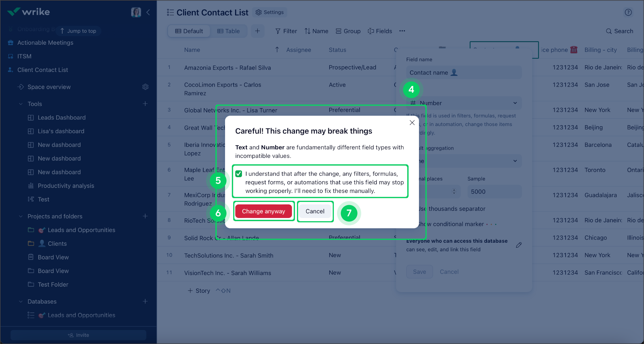This screenshot has width=644, height=344.
Task: Click the 'Billing - city' column header
Action: (x=601, y=50)
